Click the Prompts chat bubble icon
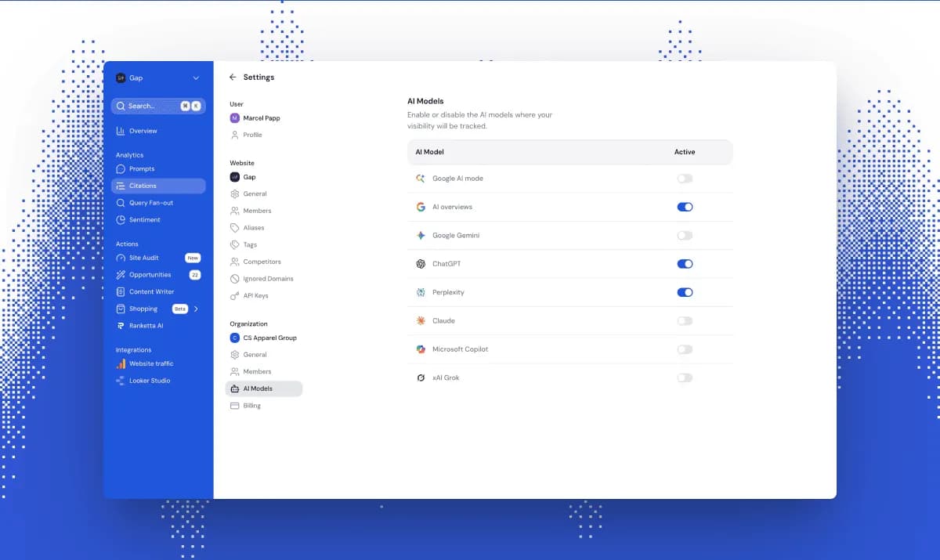The width and height of the screenshot is (940, 560). [x=121, y=168]
